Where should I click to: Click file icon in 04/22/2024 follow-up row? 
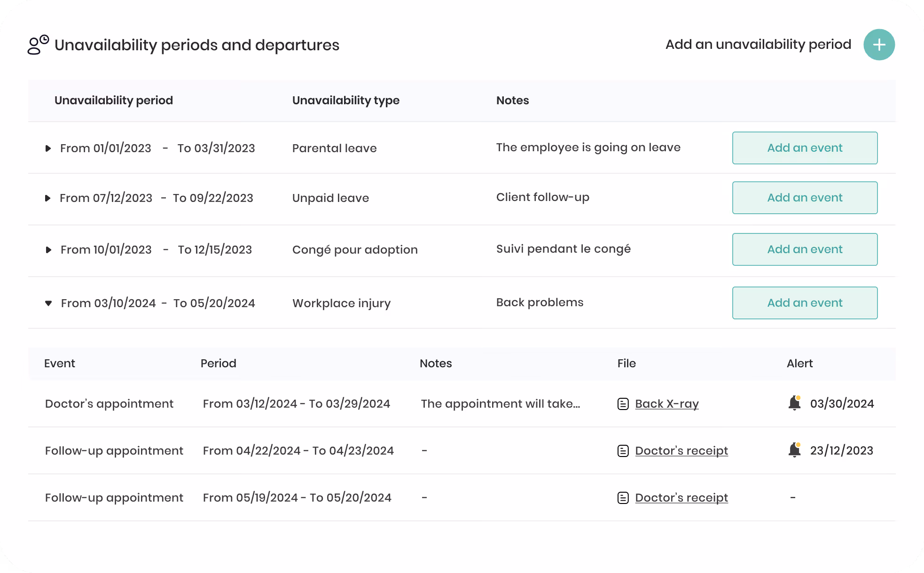click(623, 451)
